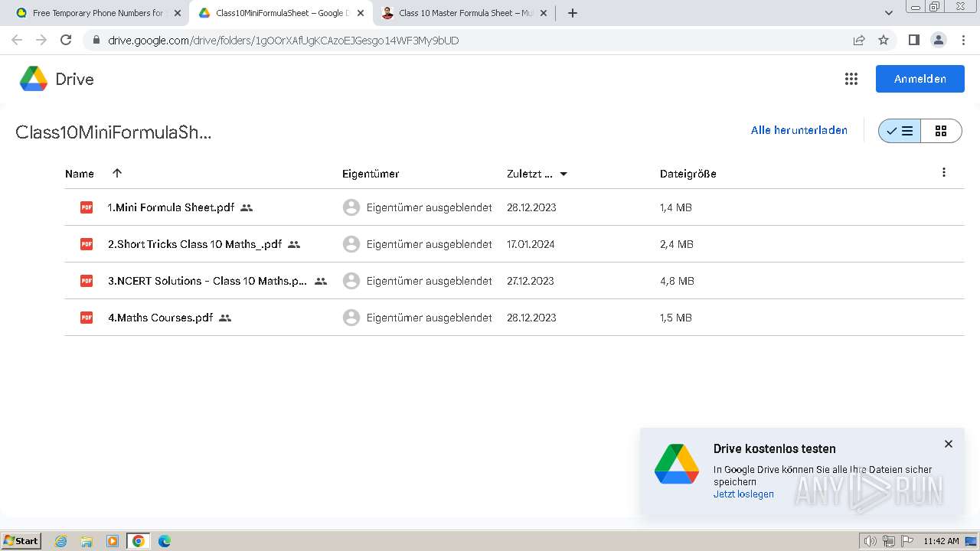Viewport: 980px width, 551px height.
Task: Click shared icon beside 2.Short Tricks file
Action: tap(294, 244)
